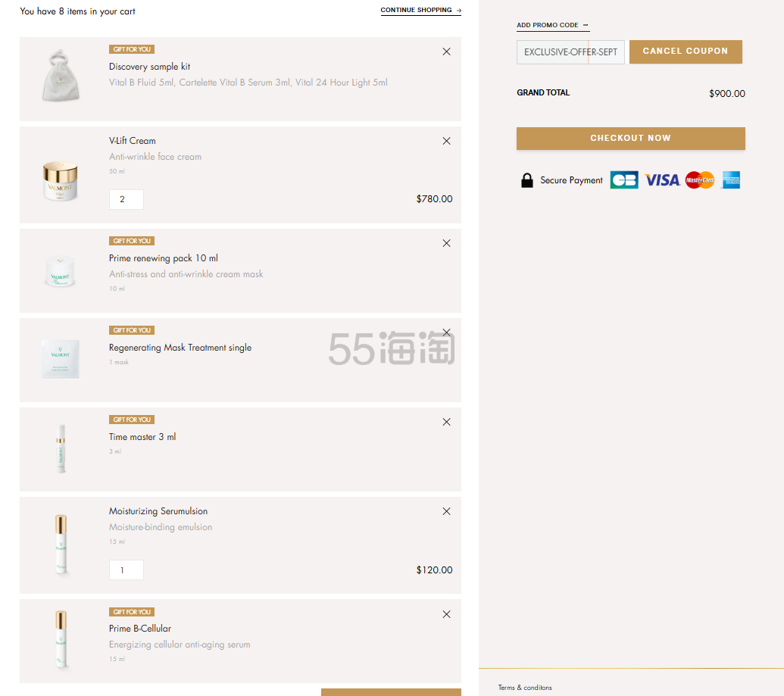
Task: Click the Vital B Fluid sample kit description
Action: [248, 83]
